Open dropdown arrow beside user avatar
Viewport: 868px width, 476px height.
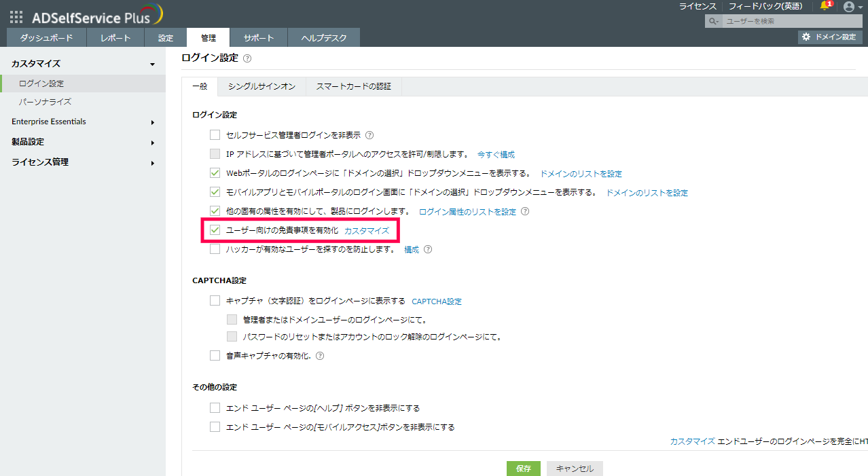click(x=860, y=7)
